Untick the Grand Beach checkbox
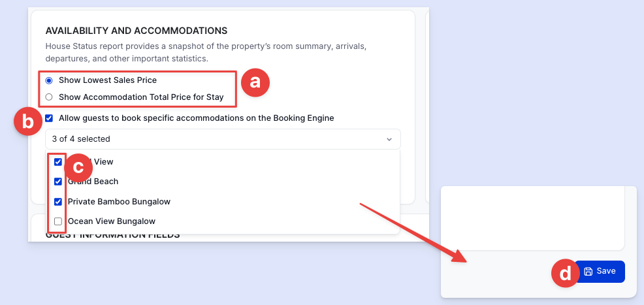The height and width of the screenshot is (305, 644). [x=58, y=182]
